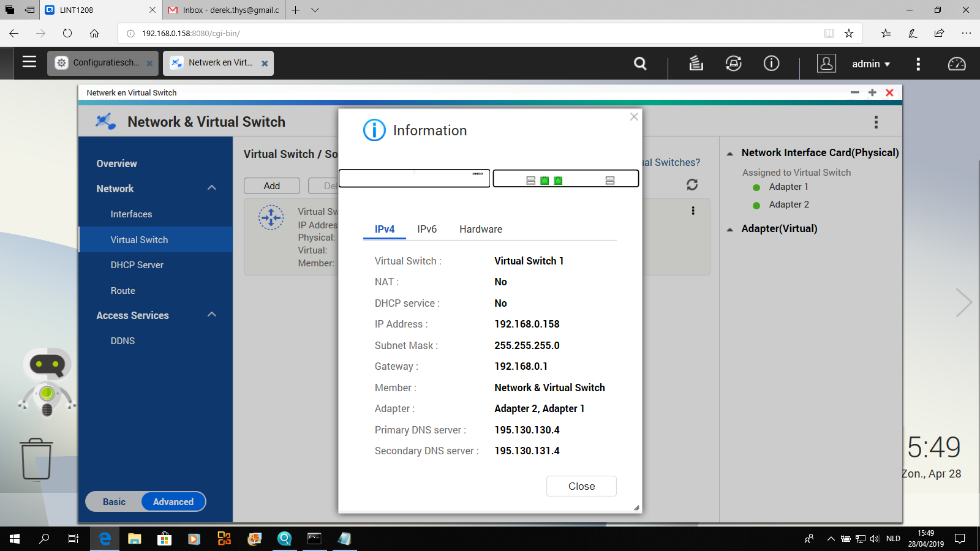Viewport: 980px width, 551px height.
Task: Collapse the Access Services section
Action: [x=212, y=315]
